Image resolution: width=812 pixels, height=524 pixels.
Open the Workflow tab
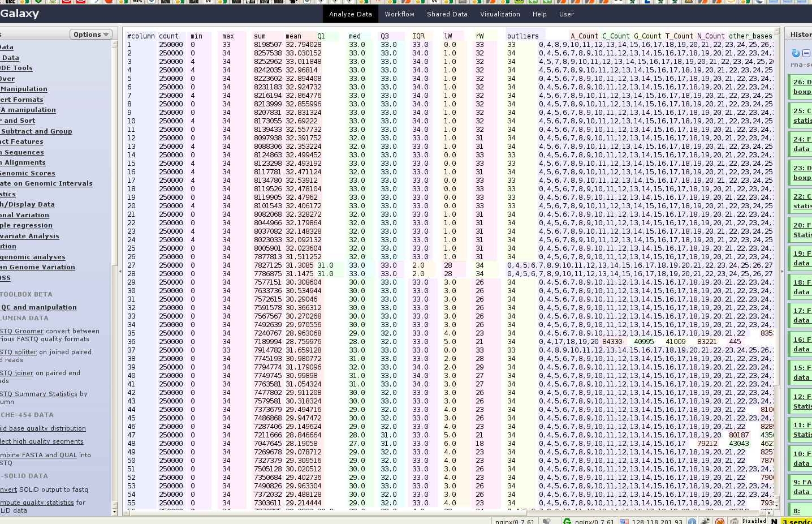click(x=399, y=14)
